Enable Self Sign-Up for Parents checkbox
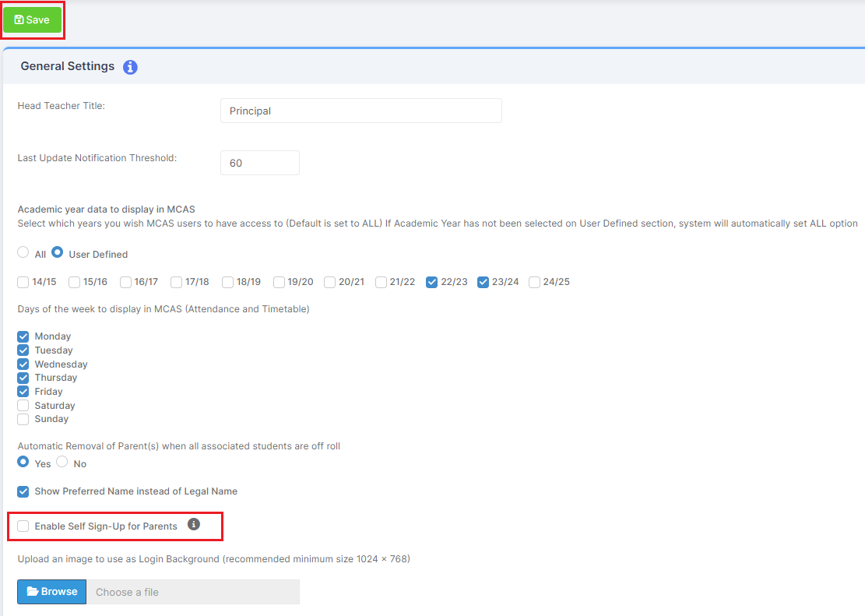The height and width of the screenshot is (616, 865). pyautogui.click(x=23, y=526)
